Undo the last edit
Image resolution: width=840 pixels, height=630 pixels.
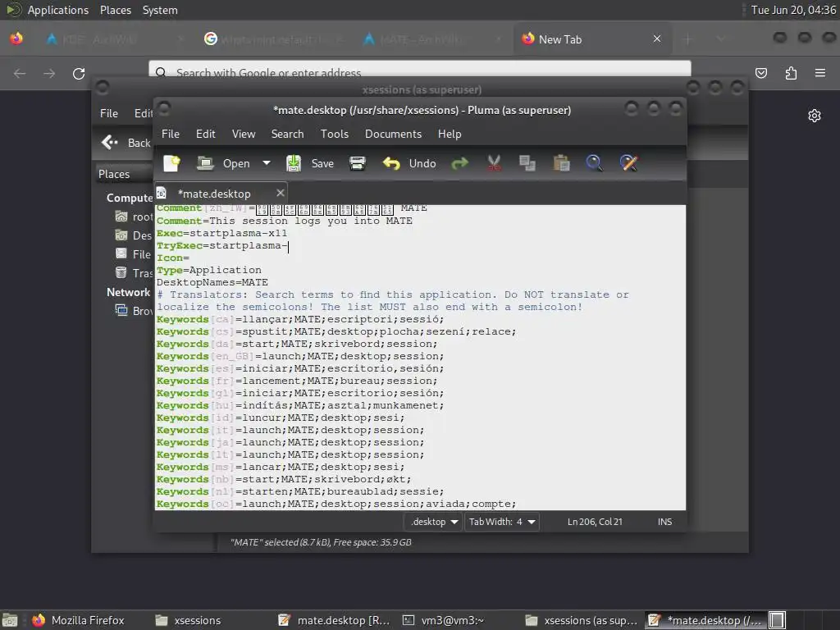[409, 163]
